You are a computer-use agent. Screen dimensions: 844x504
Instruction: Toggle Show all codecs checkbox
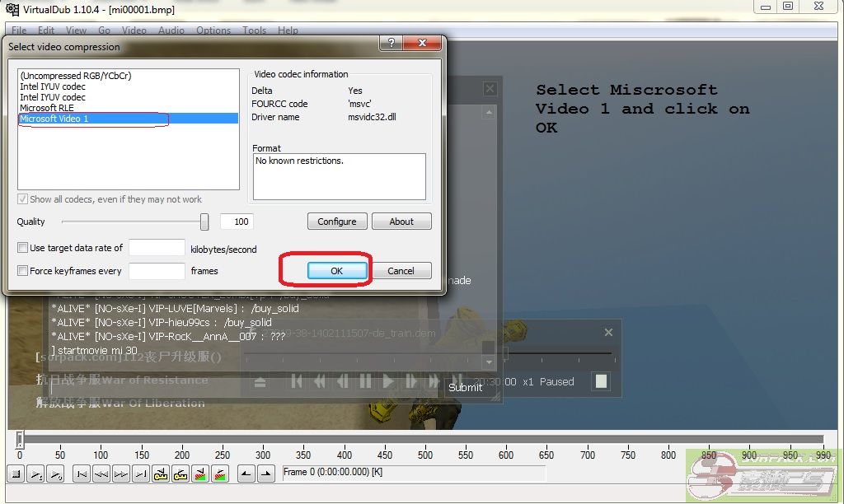[22, 199]
